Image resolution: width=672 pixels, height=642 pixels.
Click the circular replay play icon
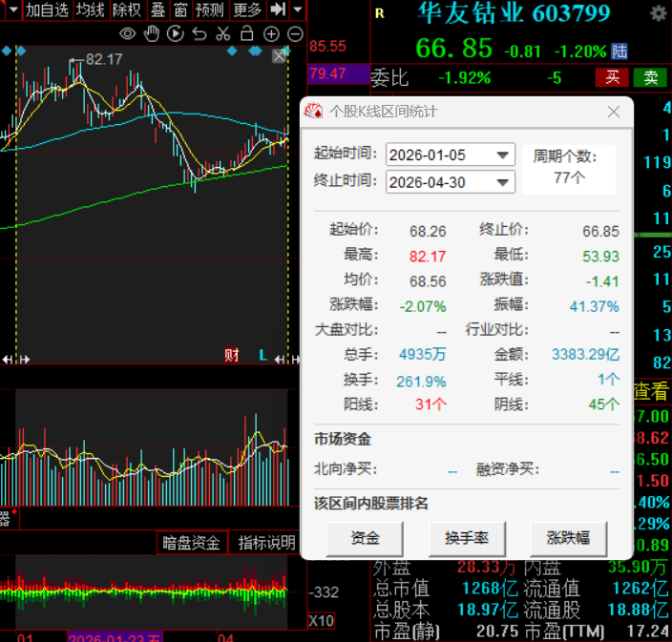176,33
